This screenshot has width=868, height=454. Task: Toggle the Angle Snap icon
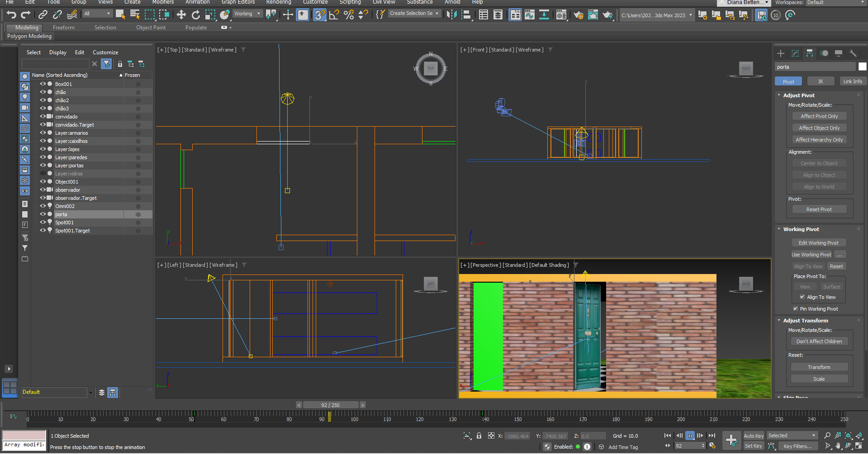point(334,15)
